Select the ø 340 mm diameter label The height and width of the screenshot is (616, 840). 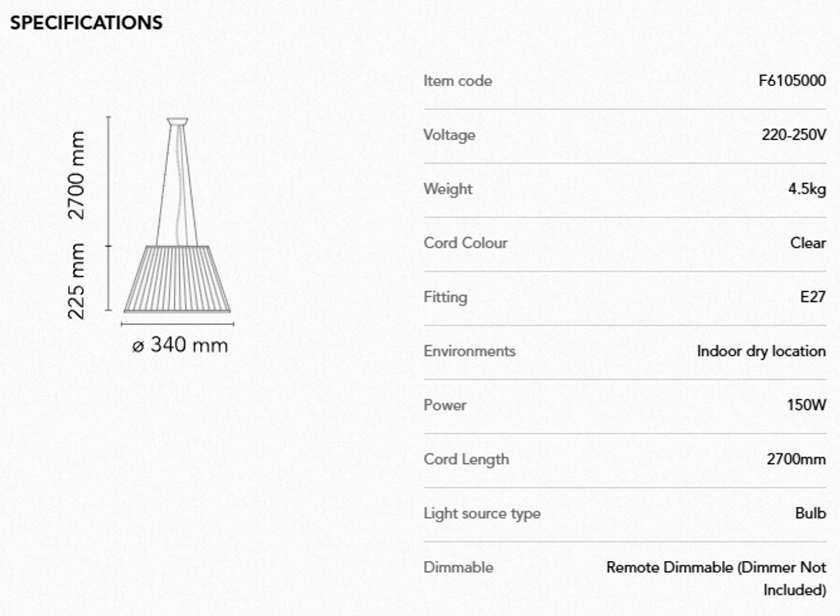tap(180, 345)
